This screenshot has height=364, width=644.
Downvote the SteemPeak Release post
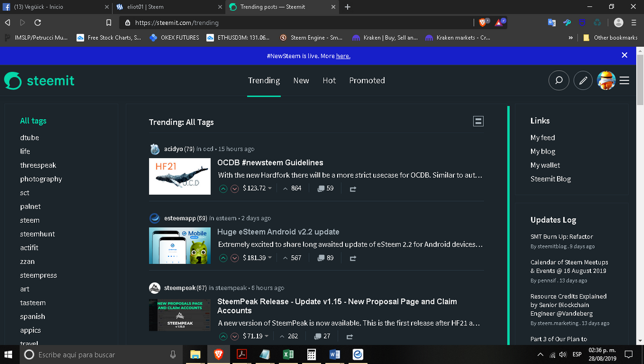[234, 336]
